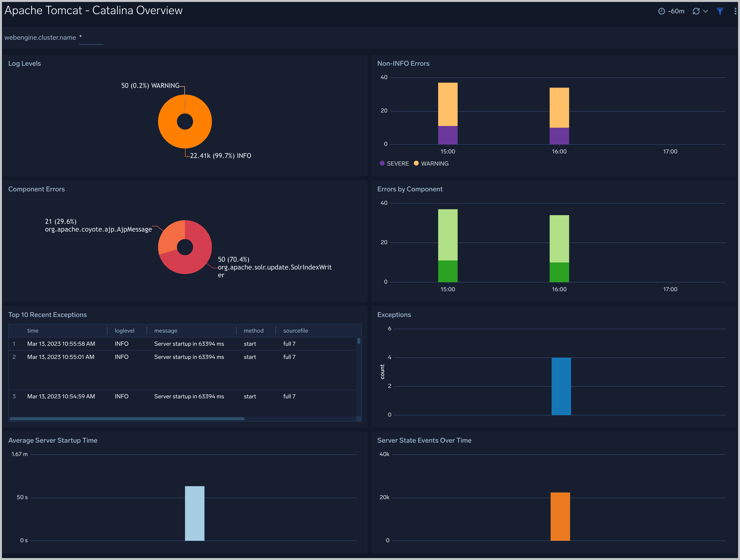
Task: Toggle the dashboard filter funnel icon
Action: (x=720, y=11)
